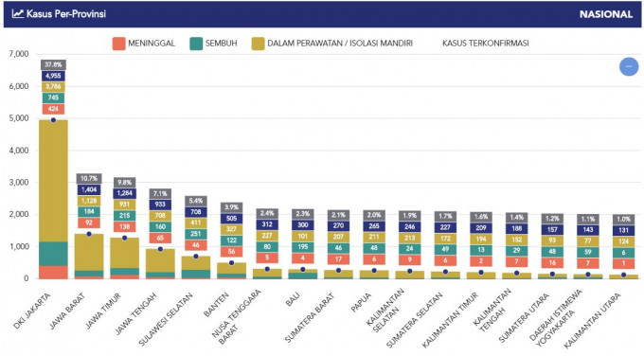Select the DKI Jakarta stacked bar
This screenshot has width=644, height=356.
[53, 200]
